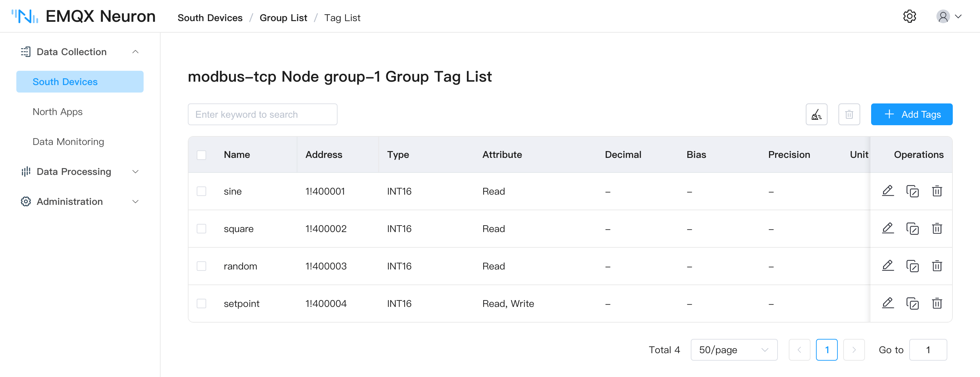Image resolution: width=980 pixels, height=377 pixels.
Task: Click the Add Tags button
Action: point(912,114)
